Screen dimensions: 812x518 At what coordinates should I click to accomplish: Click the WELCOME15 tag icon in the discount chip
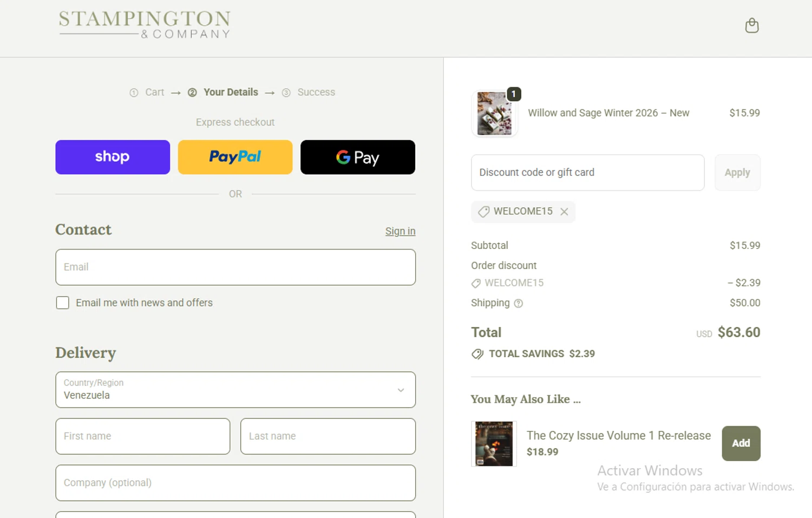483,212
